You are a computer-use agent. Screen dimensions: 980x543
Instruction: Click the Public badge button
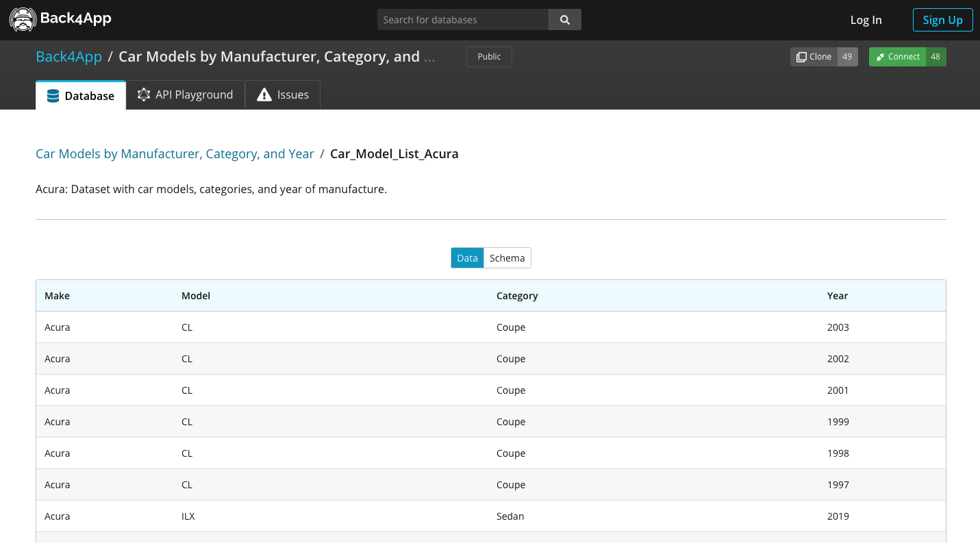[489, 57]
